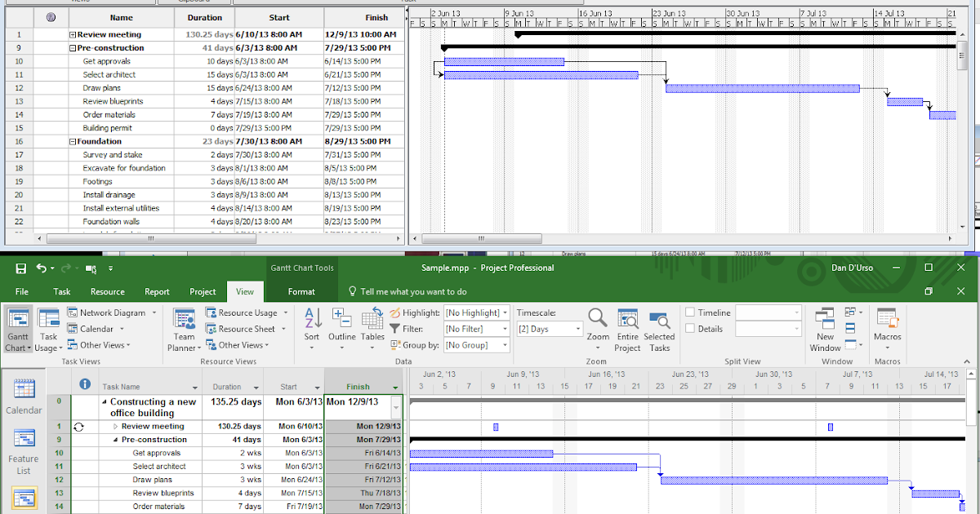Open the Tables icon
This screenshot has height=514, width=980.
[372, 325]
